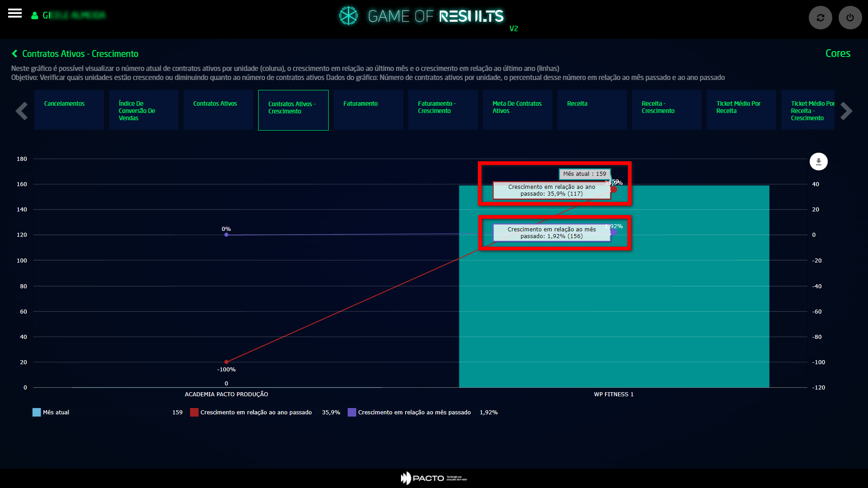Toggle Mês atual series in legend
Screen dimensions: 868x488
pyautogui.click(x=56, y=413)
